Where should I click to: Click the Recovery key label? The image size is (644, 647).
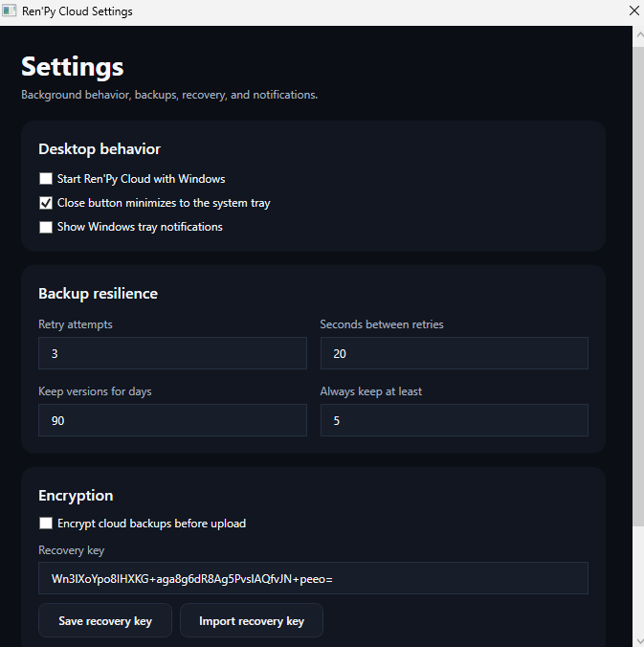[x=72, y=550]
